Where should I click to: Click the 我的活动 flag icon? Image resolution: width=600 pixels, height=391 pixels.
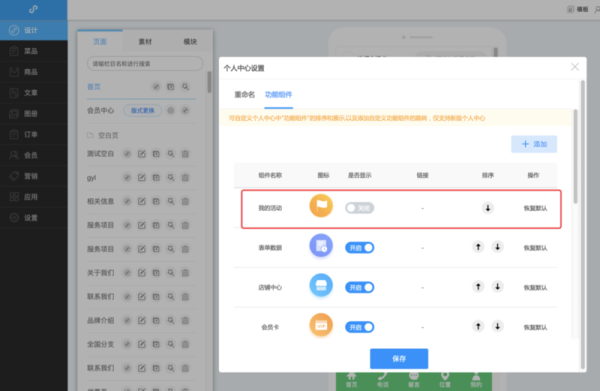coord(321,206)
